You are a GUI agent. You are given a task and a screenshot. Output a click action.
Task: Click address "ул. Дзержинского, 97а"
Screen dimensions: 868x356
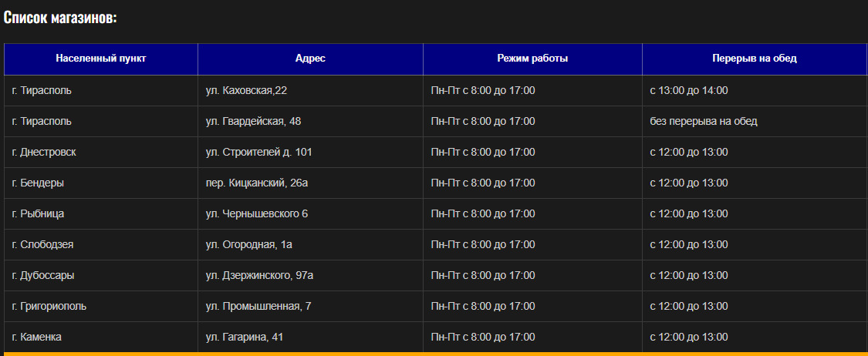tap(259, 276)
